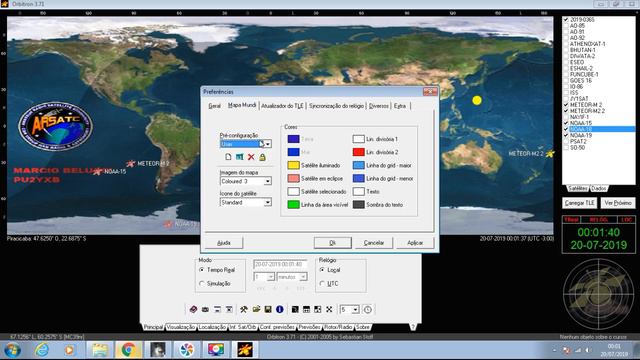Click the Ajuda button
640x360 pixels.
pyautogui.click(x=224, y=242)
